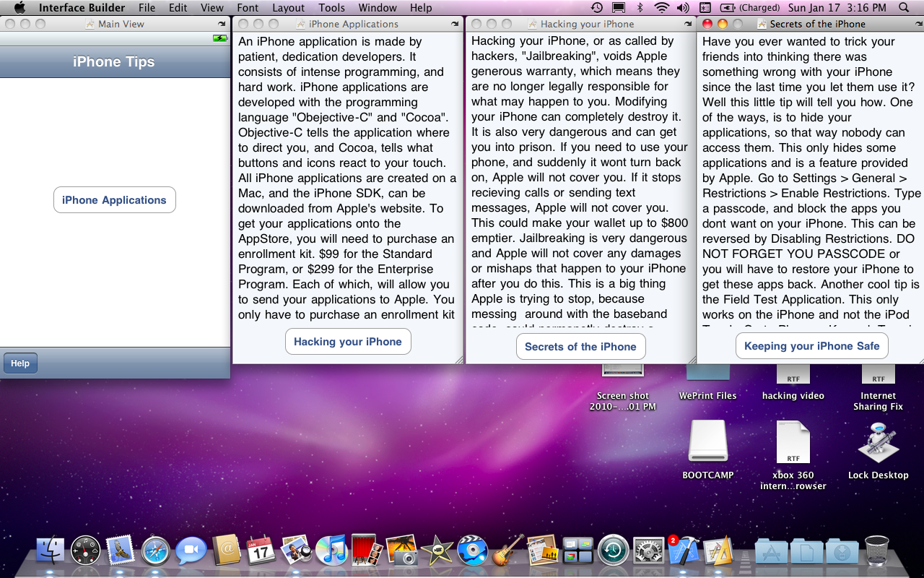Screen dimensions: 924x578
Task: Click Help button in Main View toolbar
Action: coord(20,363)
